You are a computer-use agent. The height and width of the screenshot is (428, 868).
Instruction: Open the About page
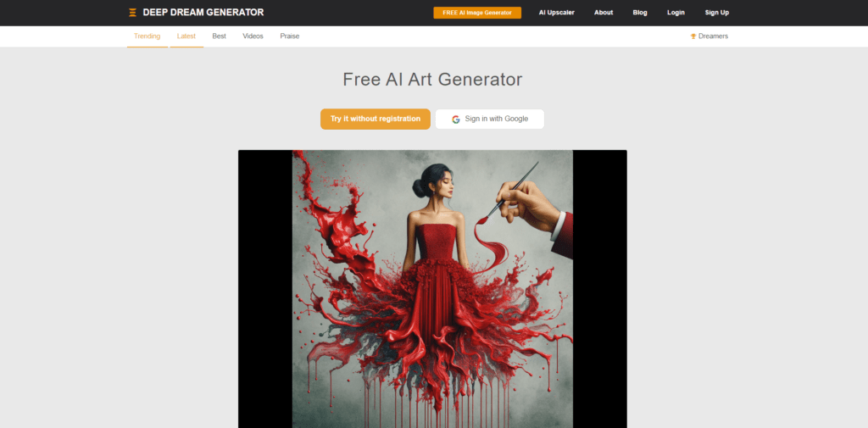pos(604,13)
